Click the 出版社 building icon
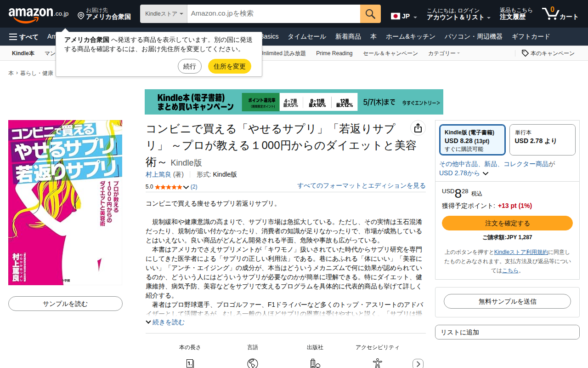The height and width of the screenshot is (368, 588). coord(315,363)
